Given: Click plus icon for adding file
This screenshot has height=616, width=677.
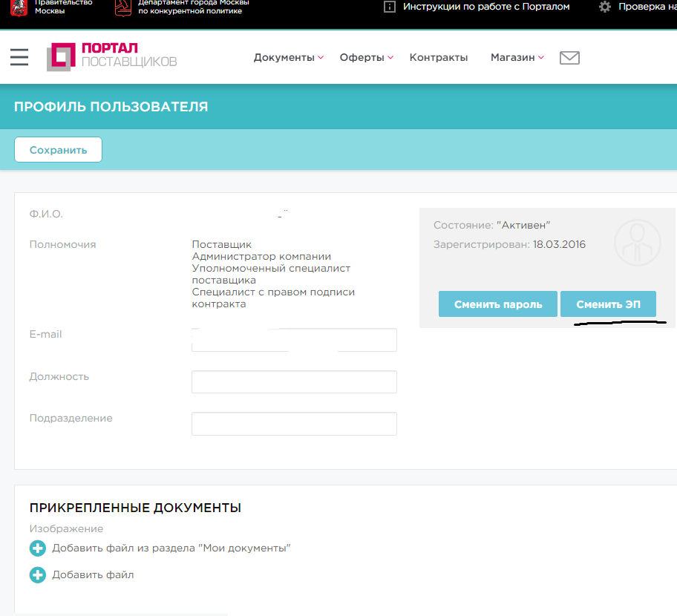Looking at the screenshot, I should (x=37, y=575).
